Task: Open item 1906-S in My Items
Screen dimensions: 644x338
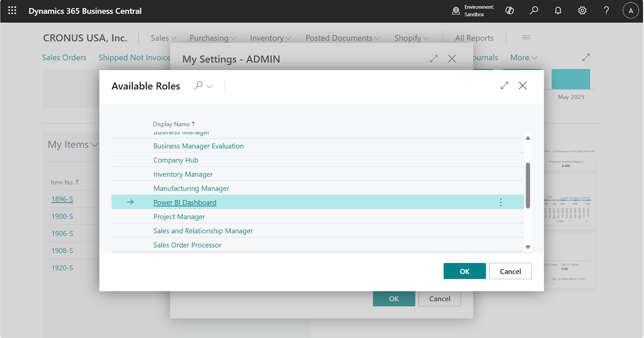Action: (62, 233)
